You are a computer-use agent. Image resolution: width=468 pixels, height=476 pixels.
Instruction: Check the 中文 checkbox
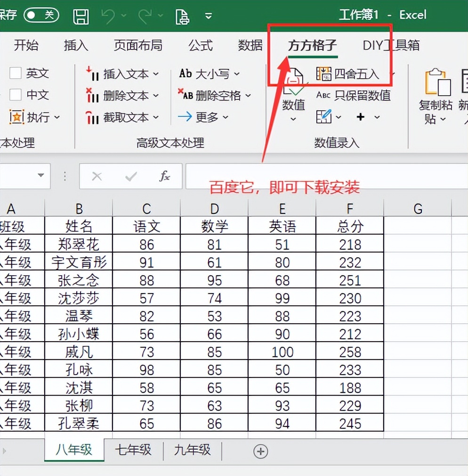[16, 95]
